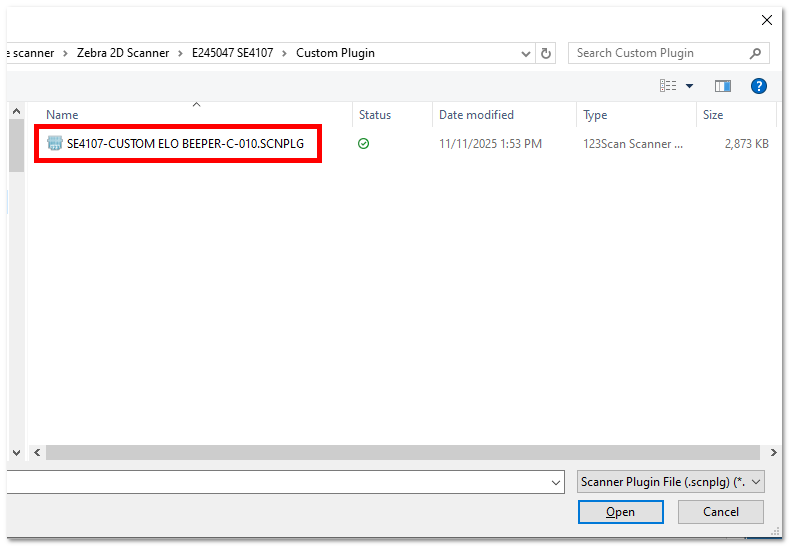Image resolution: width=789 pixels, height=546 pixels.
Task: Expand the chevron after E245047 SE4107
Action: (x=284, y=53)
